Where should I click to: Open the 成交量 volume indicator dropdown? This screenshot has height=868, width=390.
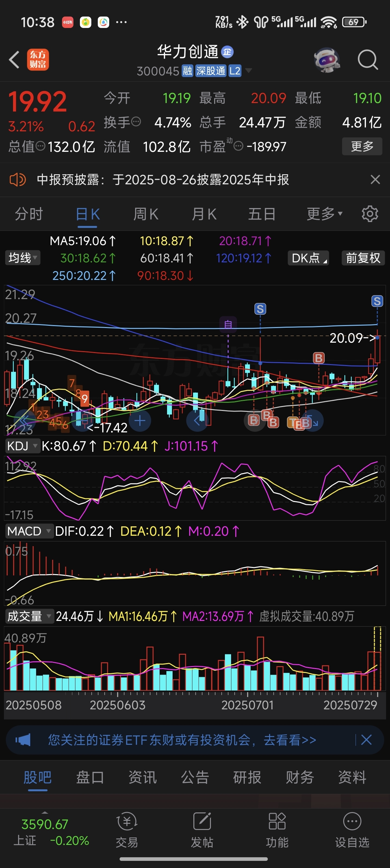[x=29, y=616]
